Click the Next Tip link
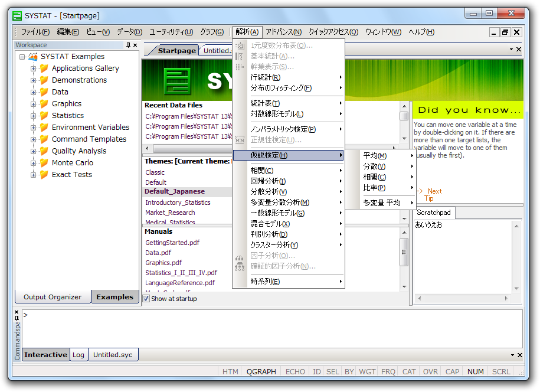The height and width of the screenshot is (392, 540). (x=434, y=195)
